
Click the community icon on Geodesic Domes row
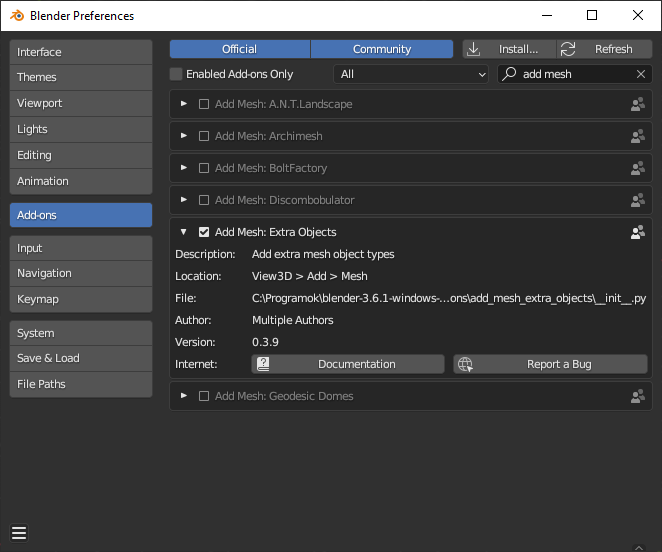point(637,396)
